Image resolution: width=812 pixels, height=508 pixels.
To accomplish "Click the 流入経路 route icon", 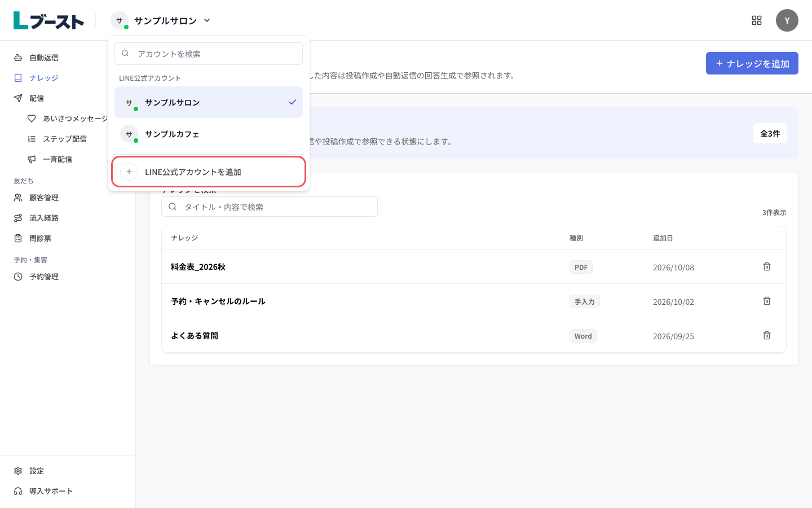I will (18, 218).
